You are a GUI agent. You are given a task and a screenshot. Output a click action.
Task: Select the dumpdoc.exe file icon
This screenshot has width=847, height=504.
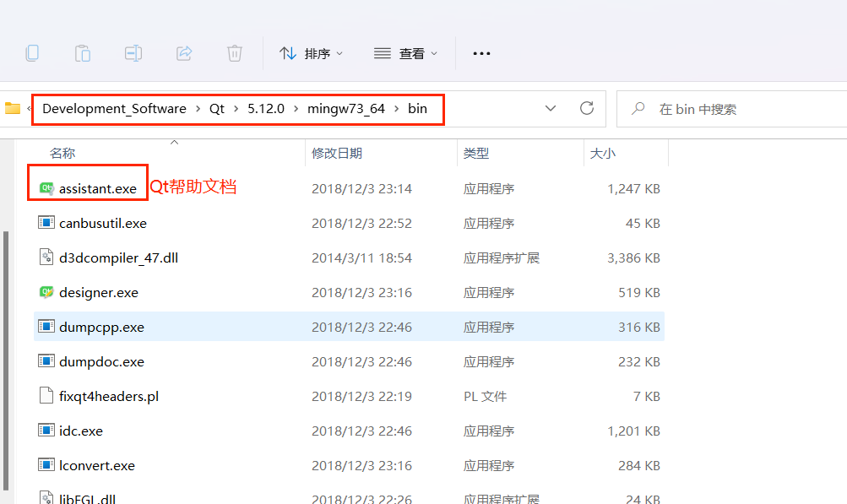pos(46,360)
